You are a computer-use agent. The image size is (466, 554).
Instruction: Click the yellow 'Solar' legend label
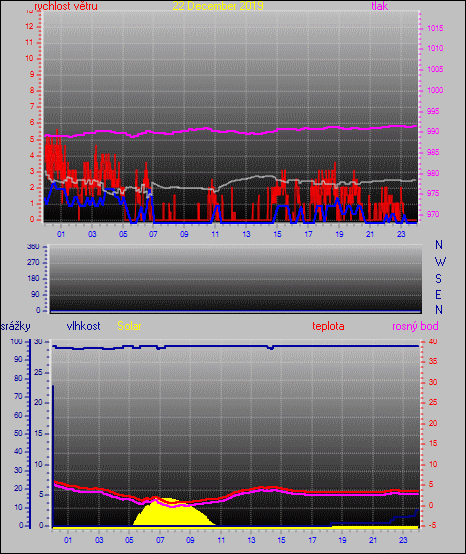(x=129, y=326)
